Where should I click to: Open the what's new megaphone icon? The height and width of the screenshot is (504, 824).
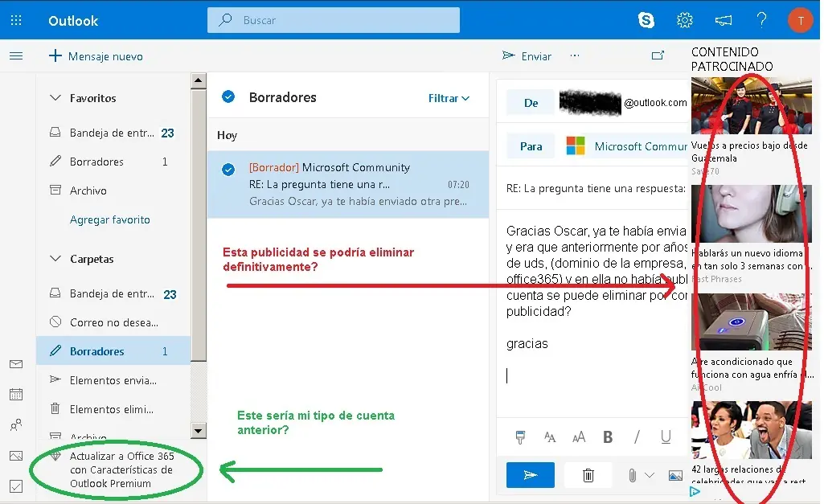[x=723, y=20]
